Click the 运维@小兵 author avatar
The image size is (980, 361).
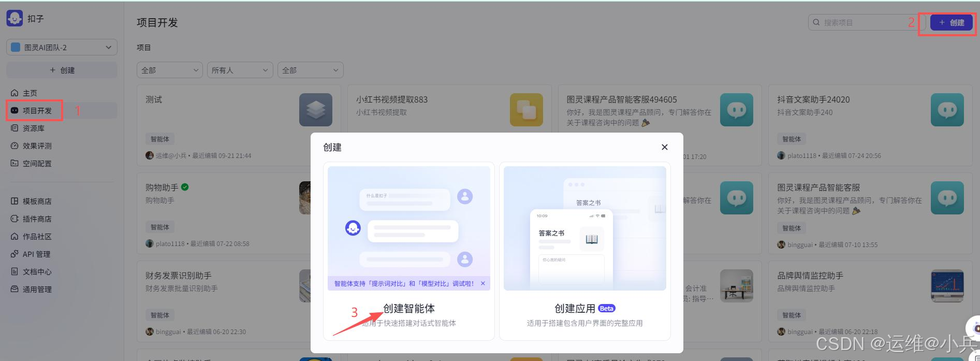pos(150,155)
